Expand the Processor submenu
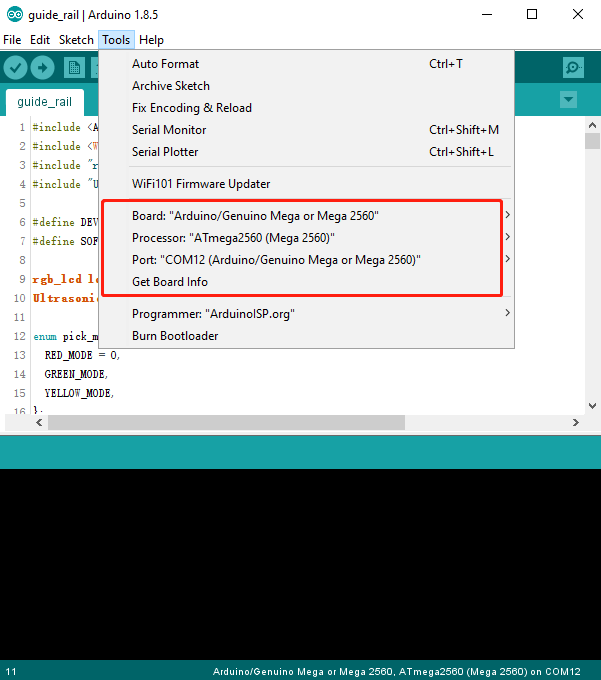Viewport: 601px width, 680px height. point(306,238)
